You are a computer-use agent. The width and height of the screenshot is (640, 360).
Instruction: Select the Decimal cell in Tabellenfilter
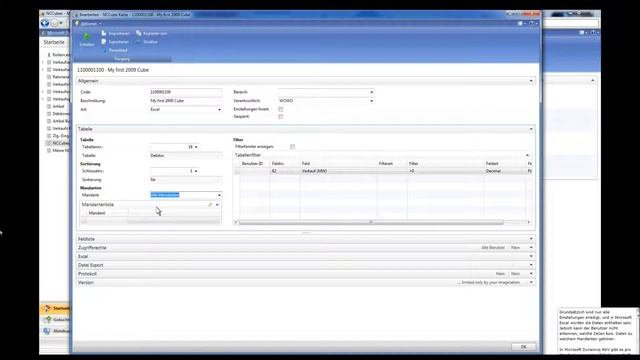[505, 171]
